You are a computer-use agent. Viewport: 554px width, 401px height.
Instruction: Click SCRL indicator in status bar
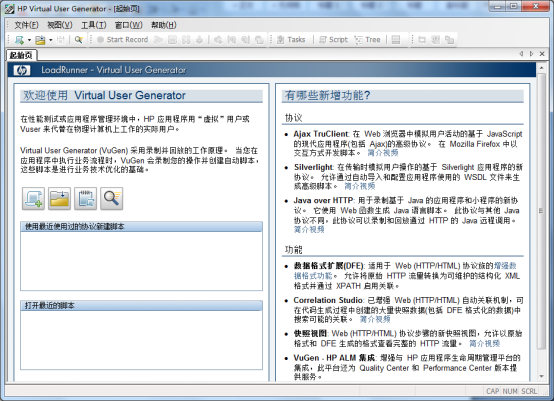(x=529, y=391)
